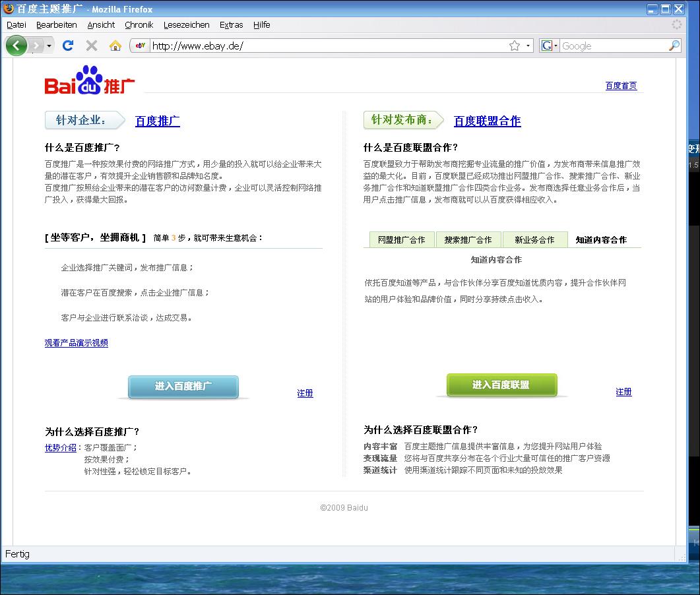Open the Chronik menu
The image size is (700, 595).
139,25
